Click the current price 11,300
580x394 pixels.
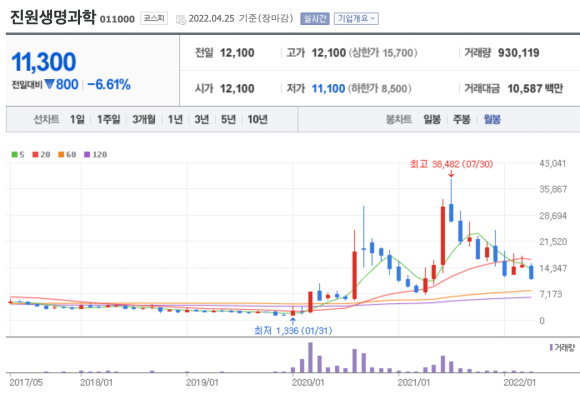tap(44, 62)
